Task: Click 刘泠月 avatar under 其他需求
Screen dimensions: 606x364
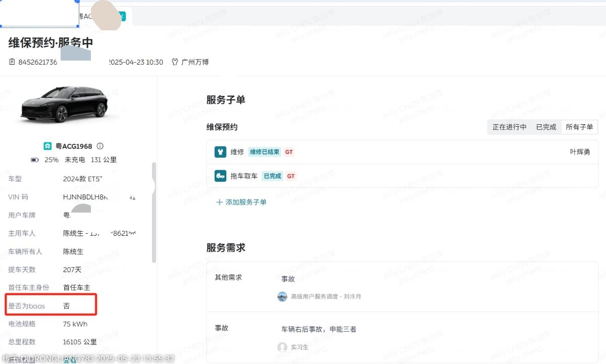Action: pos(282,296)
